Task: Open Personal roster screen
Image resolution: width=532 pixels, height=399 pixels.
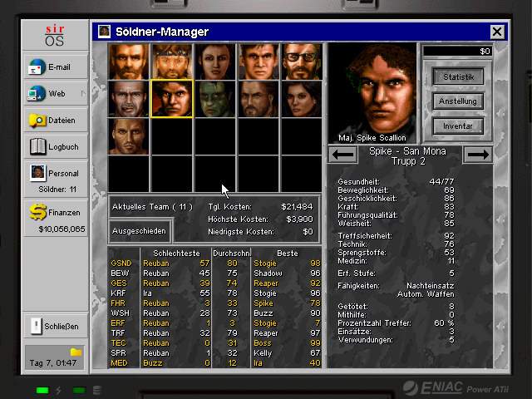Action: pyautogui.click(x=56, y=179)
